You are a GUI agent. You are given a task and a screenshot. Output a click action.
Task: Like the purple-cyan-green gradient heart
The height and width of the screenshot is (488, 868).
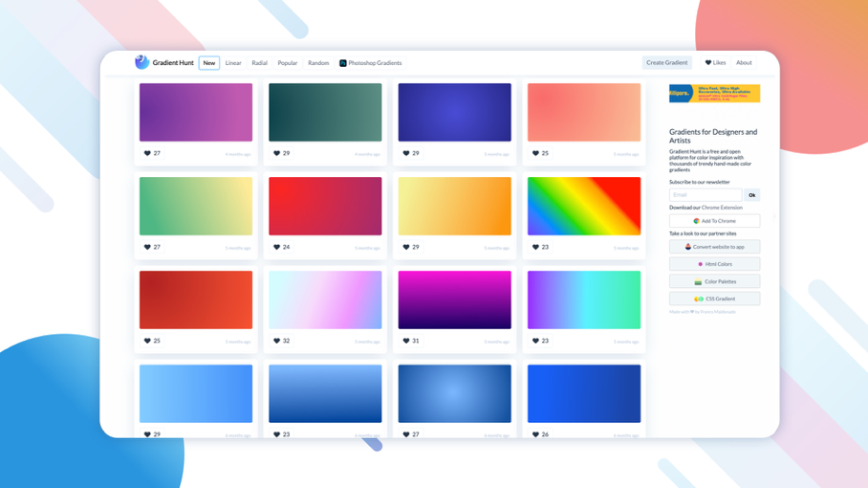click(x=536, y=341)
